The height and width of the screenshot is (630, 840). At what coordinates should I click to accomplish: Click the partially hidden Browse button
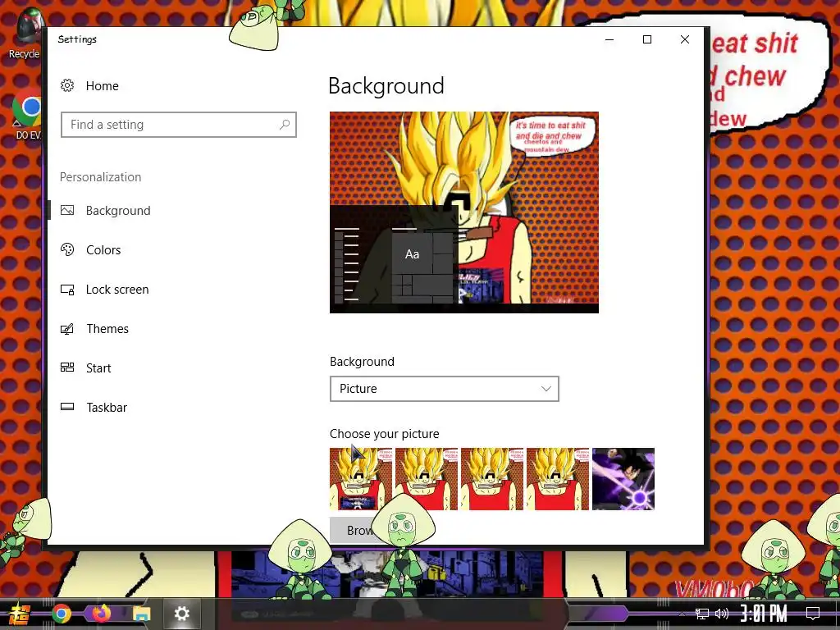pos(351,531)
